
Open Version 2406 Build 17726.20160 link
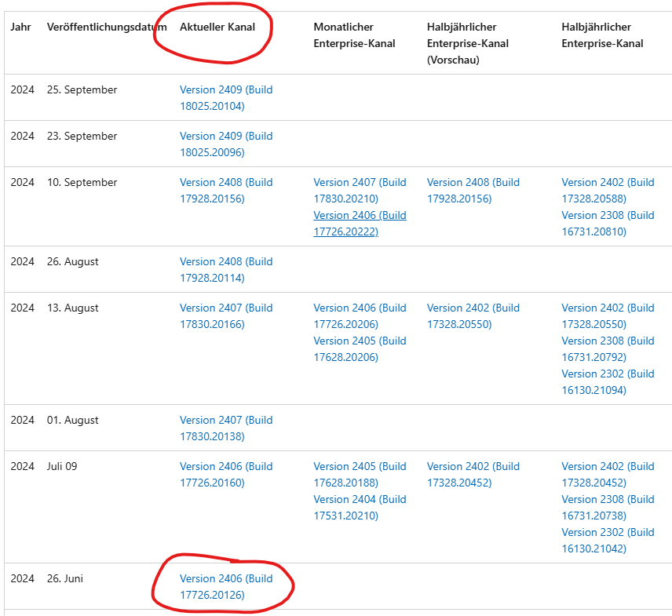(x=226, y=474)
